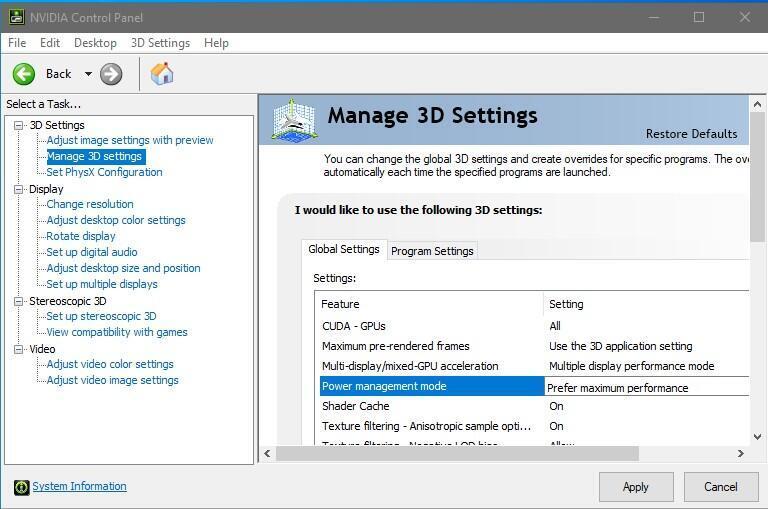
Task: Select Texture filtering - Anisotropic sample row
Action: point(534,426)
